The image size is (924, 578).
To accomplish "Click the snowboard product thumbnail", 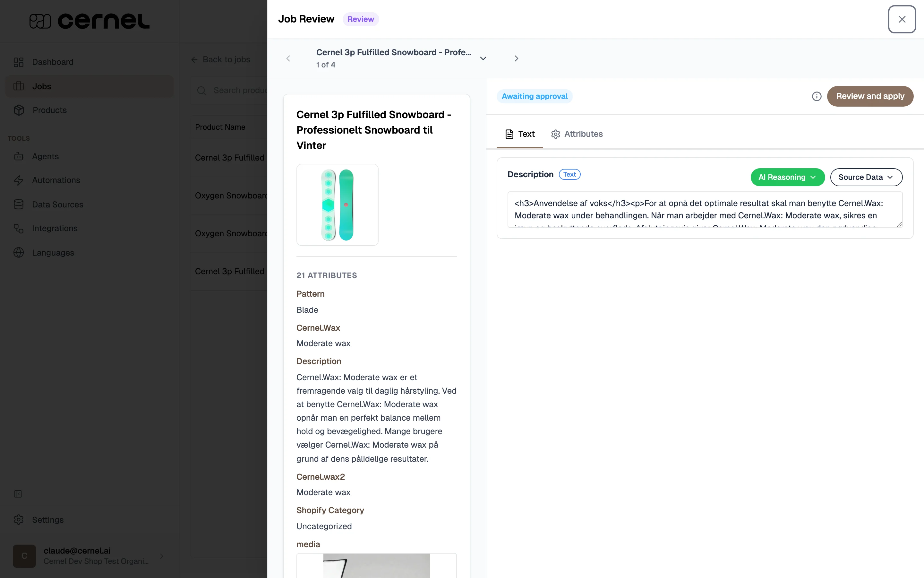I will (338, 205).
